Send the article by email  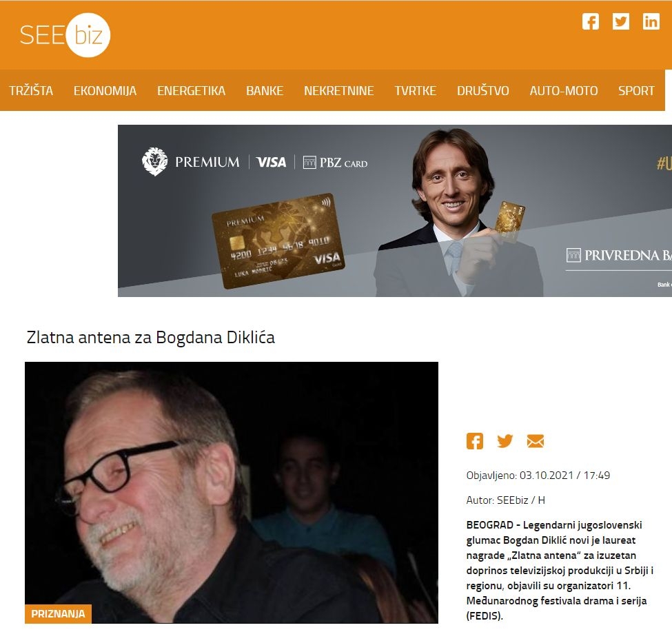tap(536, 441)
